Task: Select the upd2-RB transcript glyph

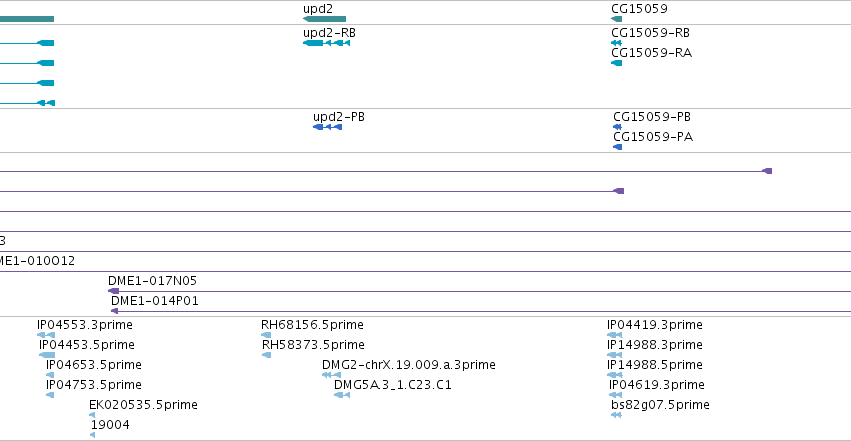Action: tap(326, 43)
